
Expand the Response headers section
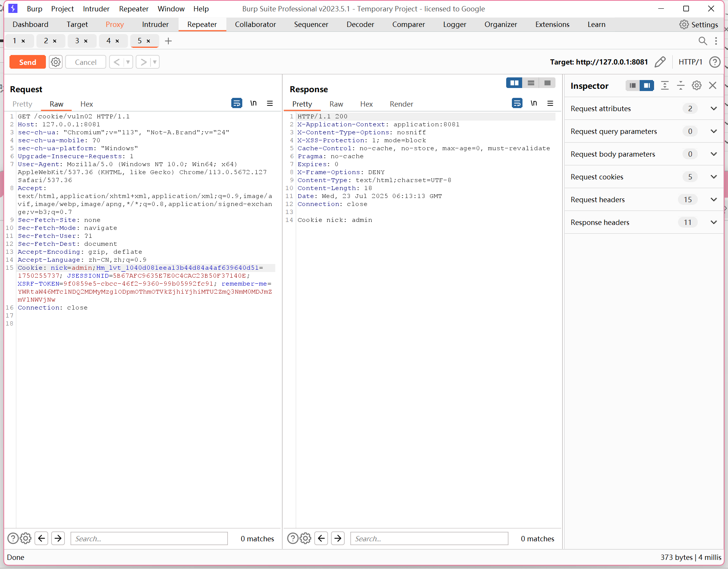click(713, 222)
